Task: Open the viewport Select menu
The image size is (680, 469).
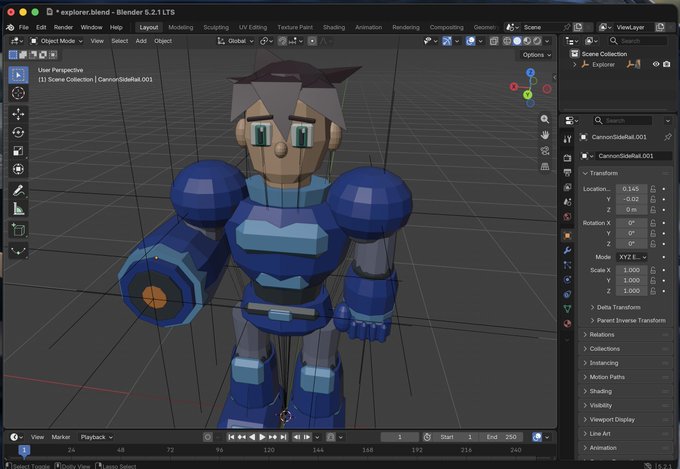Action: [120, 41]
